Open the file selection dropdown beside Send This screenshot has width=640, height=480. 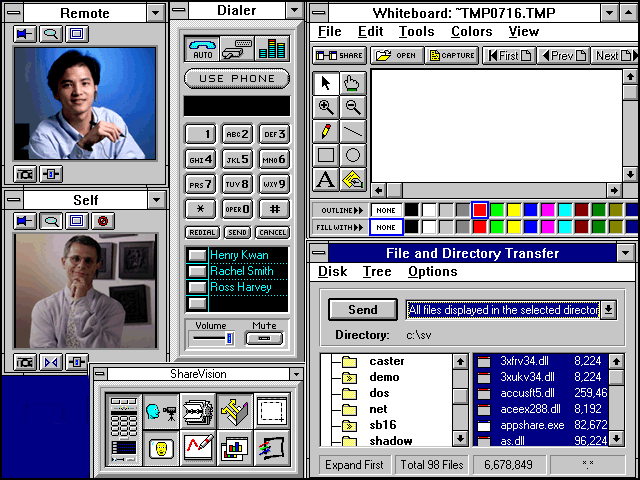pos(608,310)
